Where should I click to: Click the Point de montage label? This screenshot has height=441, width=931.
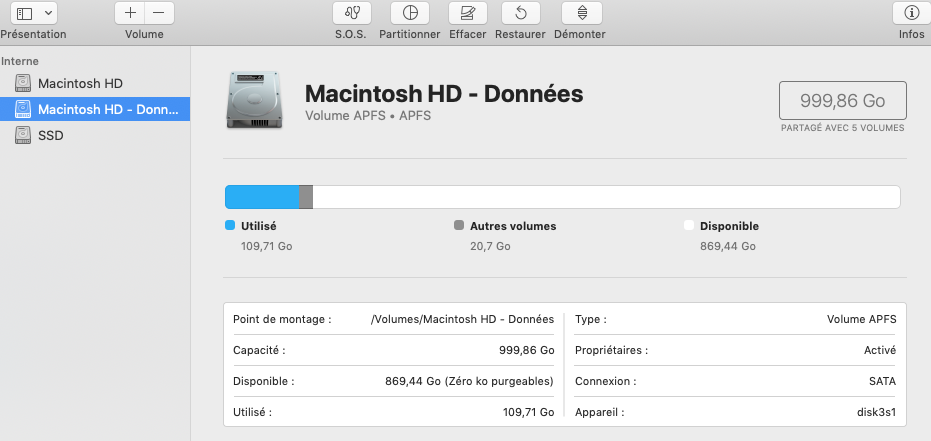coord(282,319)
